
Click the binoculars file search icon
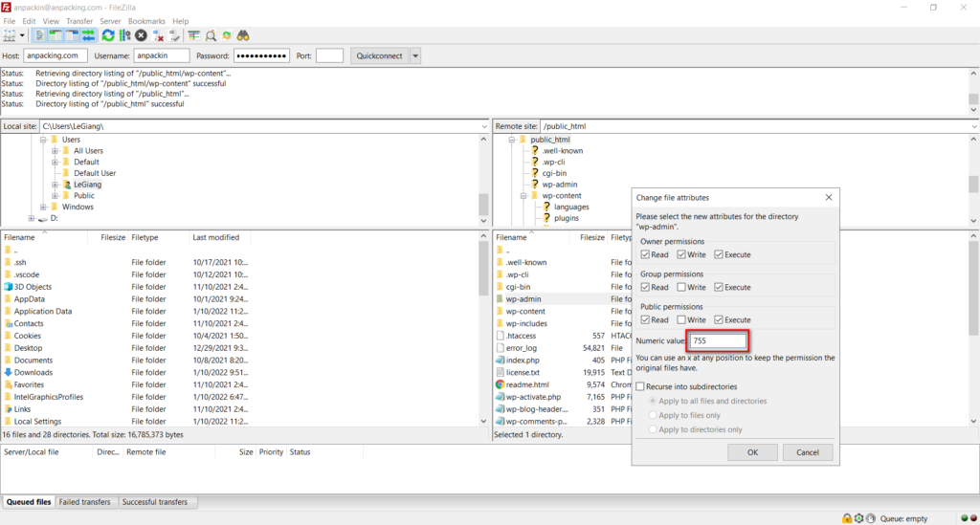point(243,35)
